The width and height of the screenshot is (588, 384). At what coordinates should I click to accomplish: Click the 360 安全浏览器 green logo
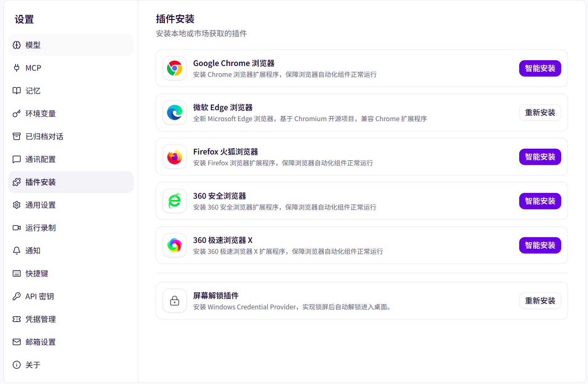click(x=175, y=201)
